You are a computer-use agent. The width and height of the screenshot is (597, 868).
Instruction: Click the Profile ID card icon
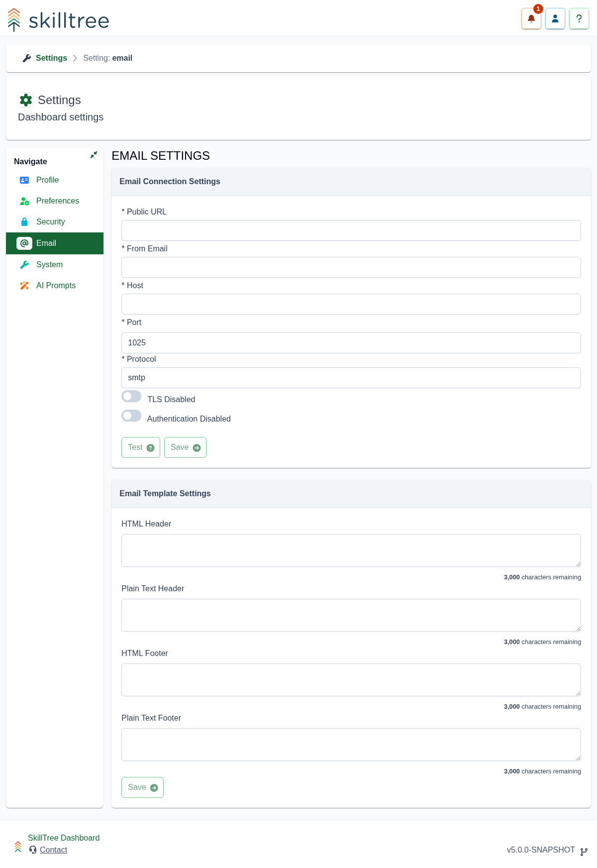click(x=24, y=180)
